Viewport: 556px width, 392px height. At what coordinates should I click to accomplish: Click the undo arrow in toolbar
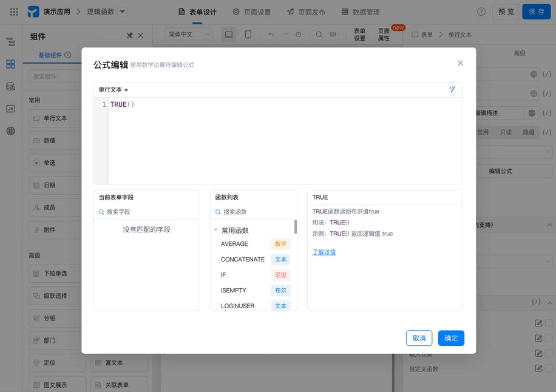click(x=271, y=35)
